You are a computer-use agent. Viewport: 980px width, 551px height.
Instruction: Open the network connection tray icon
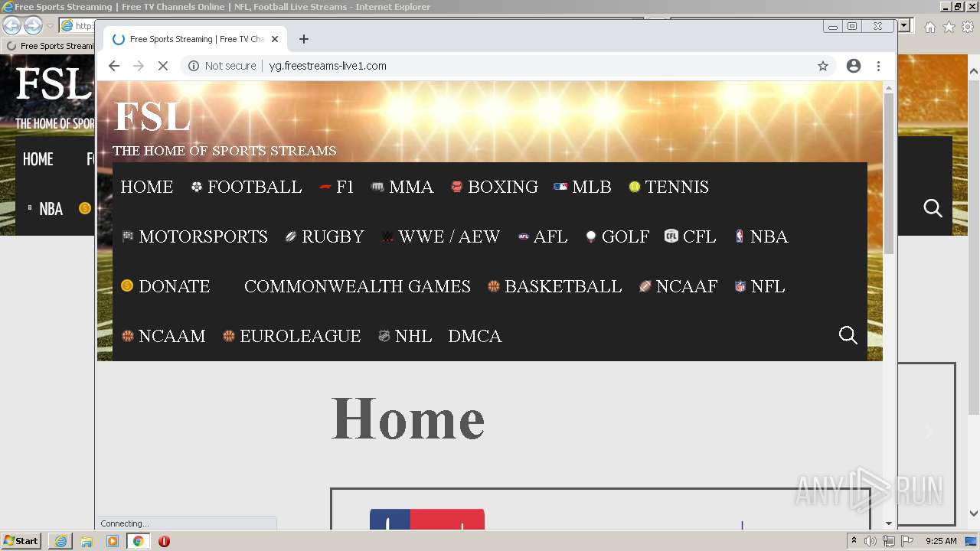click(x=889, y=541)
